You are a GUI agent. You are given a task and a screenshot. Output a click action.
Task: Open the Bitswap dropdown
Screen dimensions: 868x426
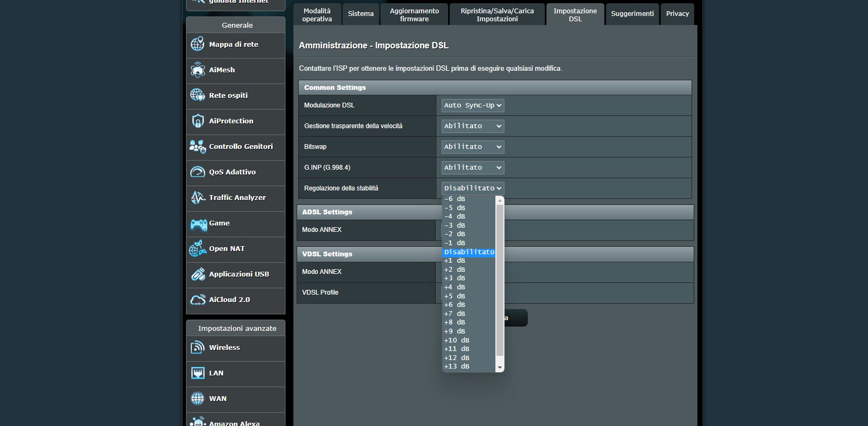pos(473,147)
